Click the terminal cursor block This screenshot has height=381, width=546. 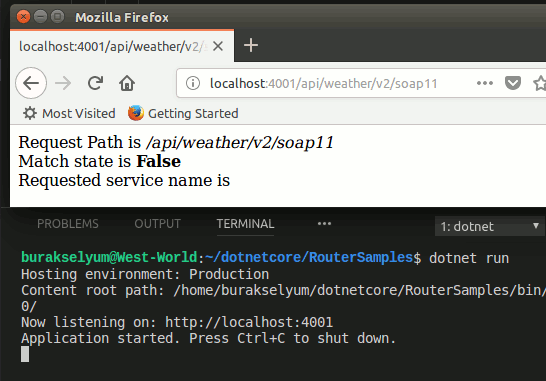[25, 354]
